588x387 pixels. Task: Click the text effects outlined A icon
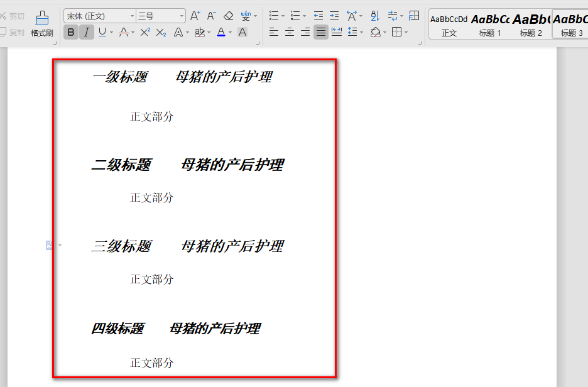point(178,32)
